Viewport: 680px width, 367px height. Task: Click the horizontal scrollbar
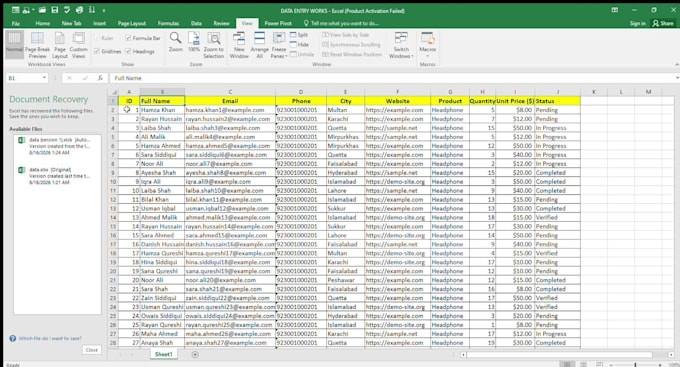point(559,354)
